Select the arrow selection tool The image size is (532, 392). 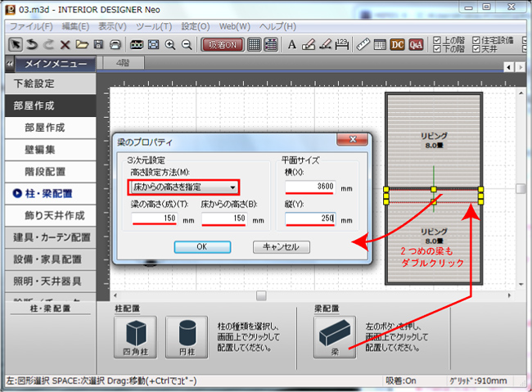(x=16, y=44)
